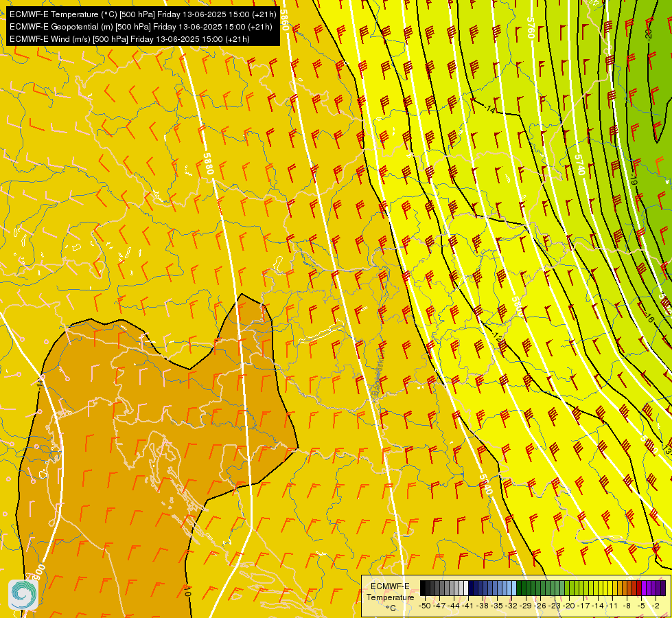Click the -50 legend tick label
The image size is (672, 618).
pos(425,606)
